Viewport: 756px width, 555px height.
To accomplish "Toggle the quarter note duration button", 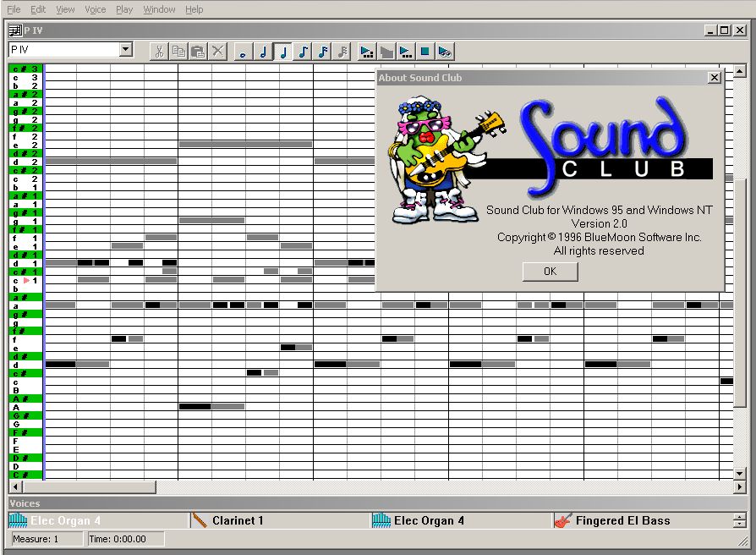I will click(x=283, y=52).
